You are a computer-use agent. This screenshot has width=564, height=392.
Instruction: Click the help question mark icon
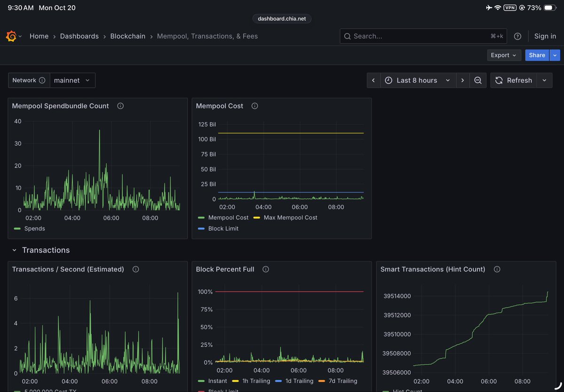(x=517, y=36)
